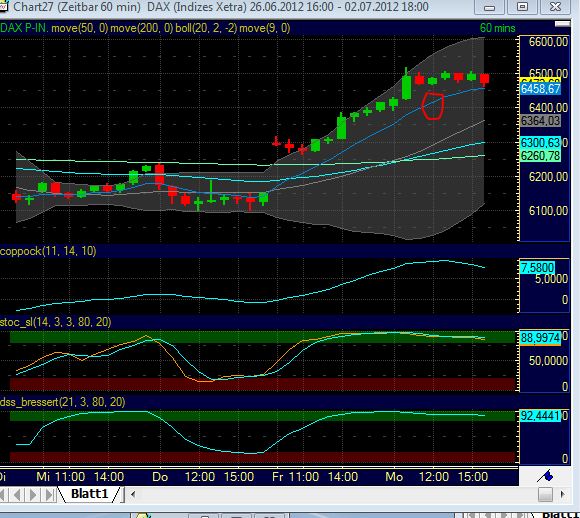Click price label 6364,03
This screenshot has width=580, height=518.
(x=540, y=121)
